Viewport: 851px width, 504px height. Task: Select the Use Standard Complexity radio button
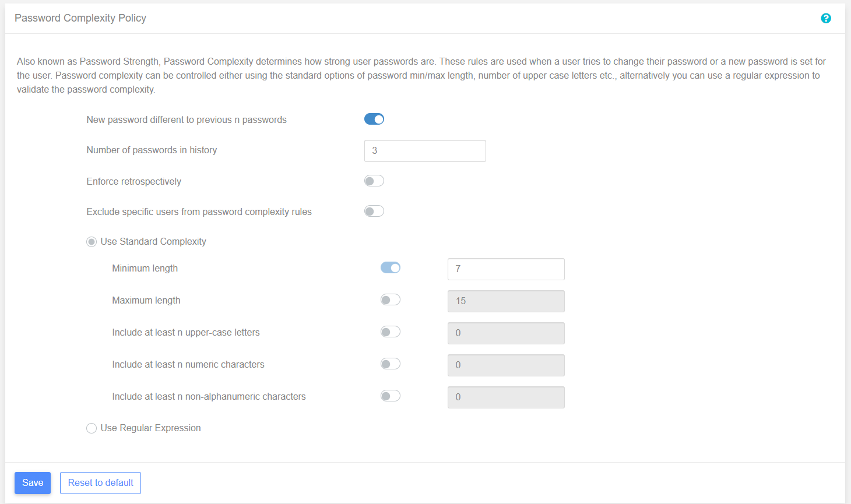92,242
